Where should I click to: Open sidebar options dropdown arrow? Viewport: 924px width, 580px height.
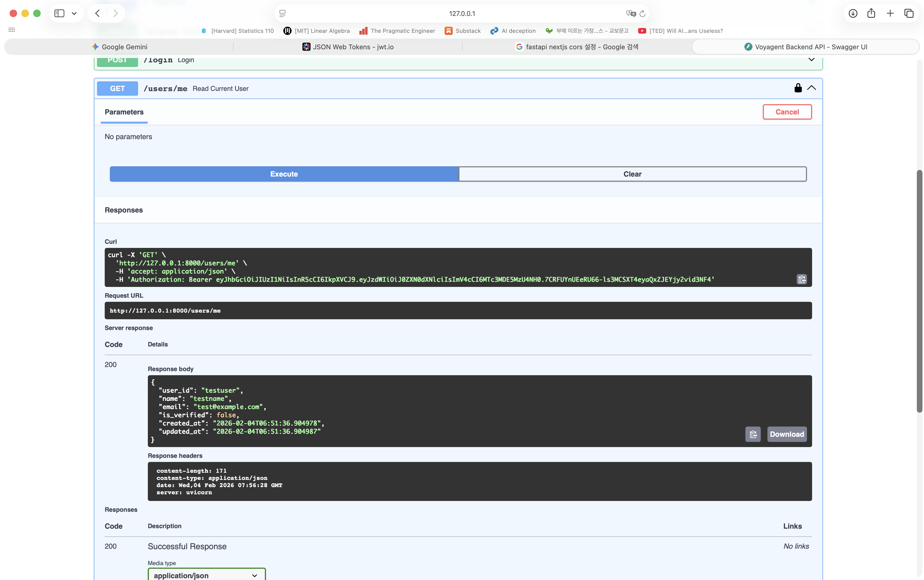(x=74, y=13)
